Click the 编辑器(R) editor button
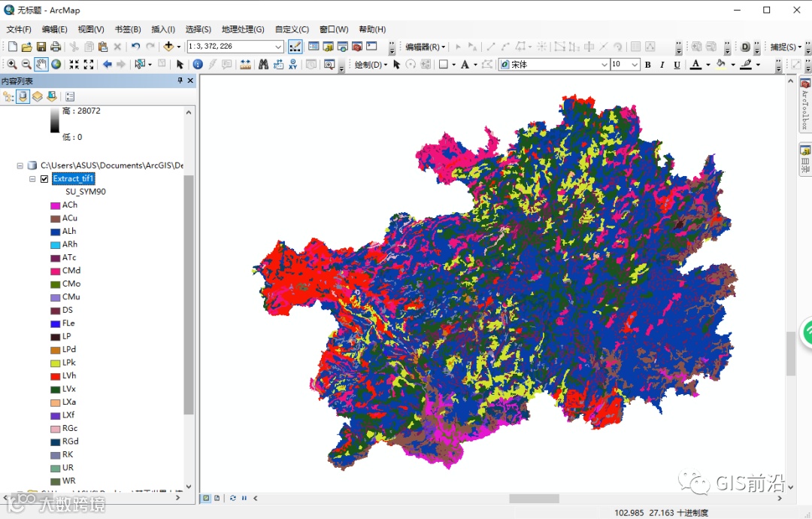The width and height of the screenshot is (812, 519). click(425, 47)
